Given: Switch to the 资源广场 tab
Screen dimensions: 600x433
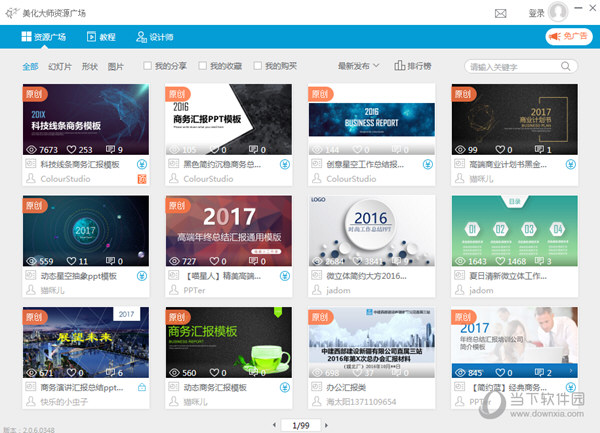Looking at the screenshot, I should pyautogui.click(x=44, y=37).
